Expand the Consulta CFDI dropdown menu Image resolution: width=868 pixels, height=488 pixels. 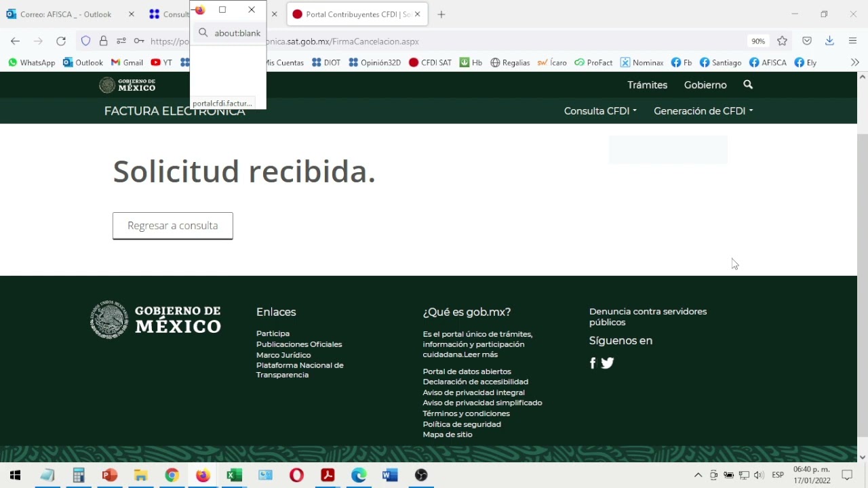600,111
